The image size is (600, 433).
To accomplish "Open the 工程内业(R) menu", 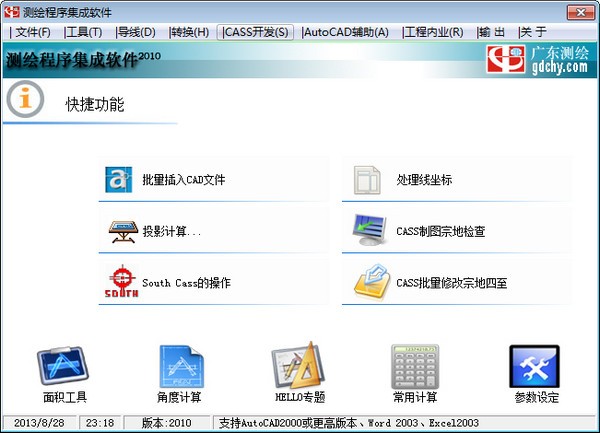I will (433, 32).
